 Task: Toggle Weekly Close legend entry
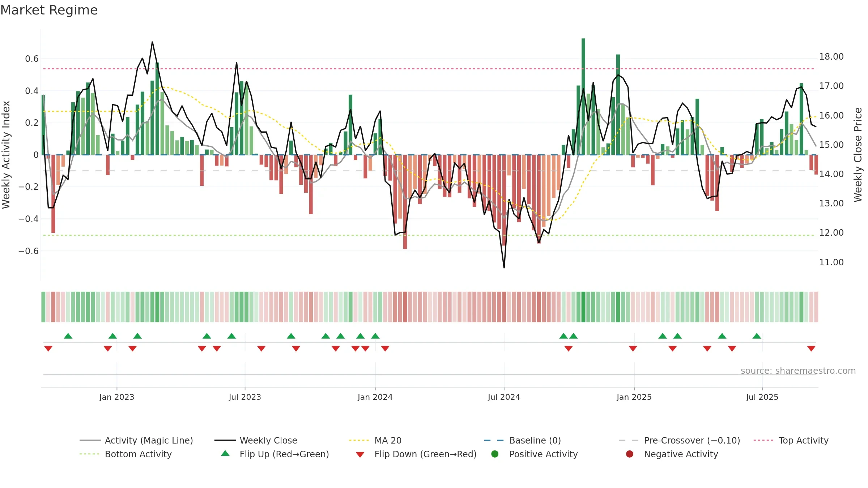256,440
